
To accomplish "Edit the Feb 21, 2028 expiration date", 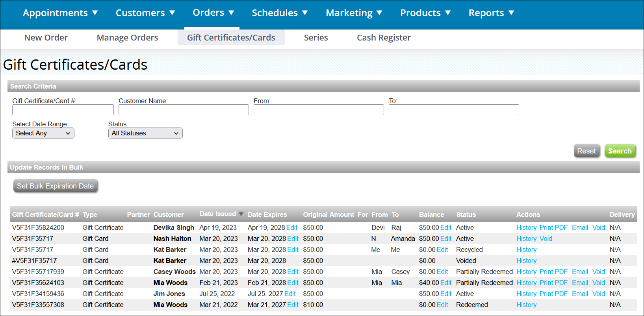I will tap(292, 283).
